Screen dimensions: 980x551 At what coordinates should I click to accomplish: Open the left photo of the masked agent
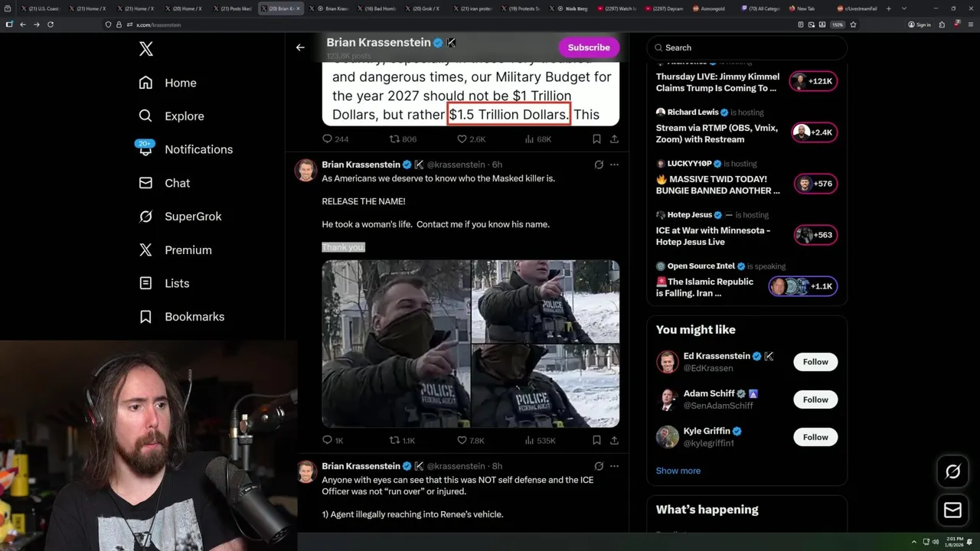(396, 344)
